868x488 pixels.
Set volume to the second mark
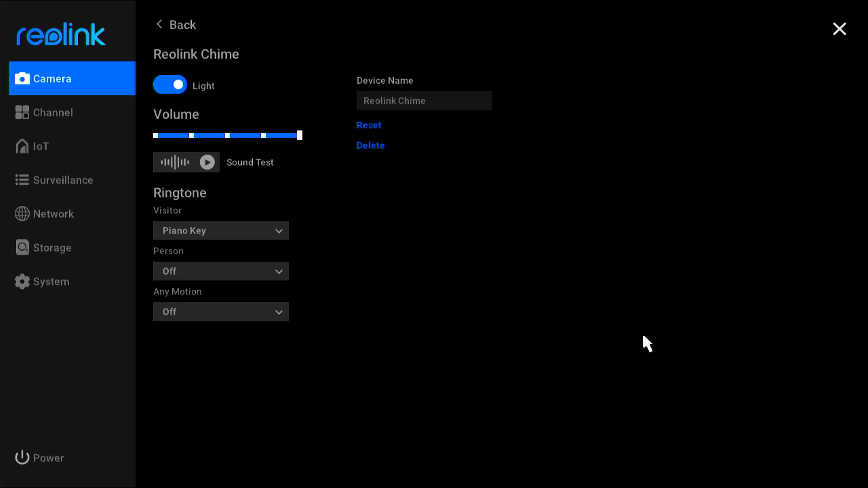point(192,135)
